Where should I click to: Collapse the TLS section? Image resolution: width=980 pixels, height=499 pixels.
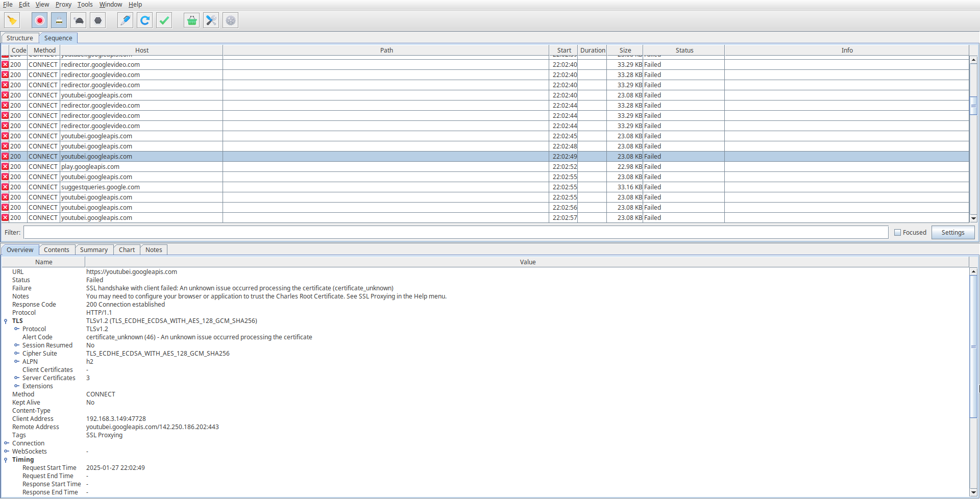click(6, 321)
